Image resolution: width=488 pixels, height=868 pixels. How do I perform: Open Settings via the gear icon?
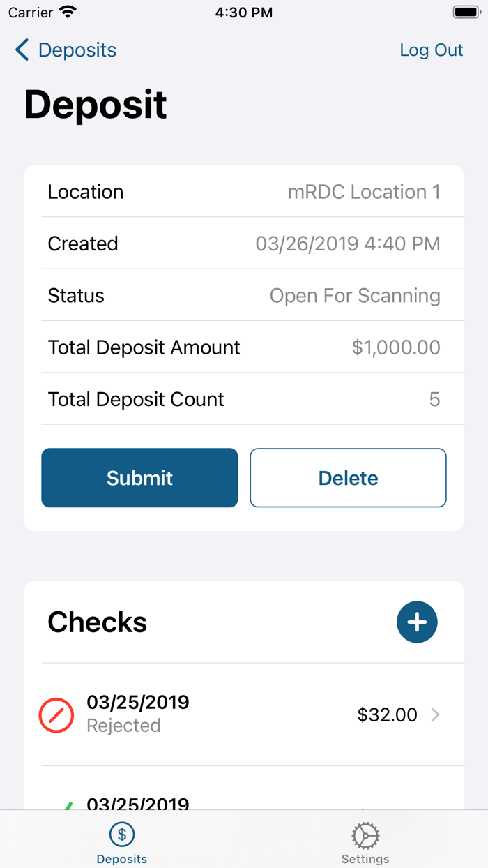coord(365,835)
